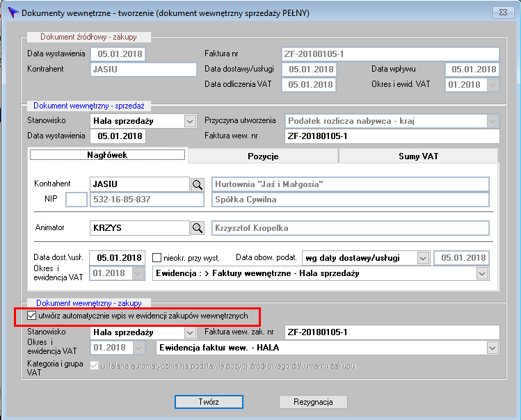521x420 pixels.
Task: Toggle 'utwórz automatycznie wpis w ewidencji zakupów' checkbox
Action: [31, 315]
